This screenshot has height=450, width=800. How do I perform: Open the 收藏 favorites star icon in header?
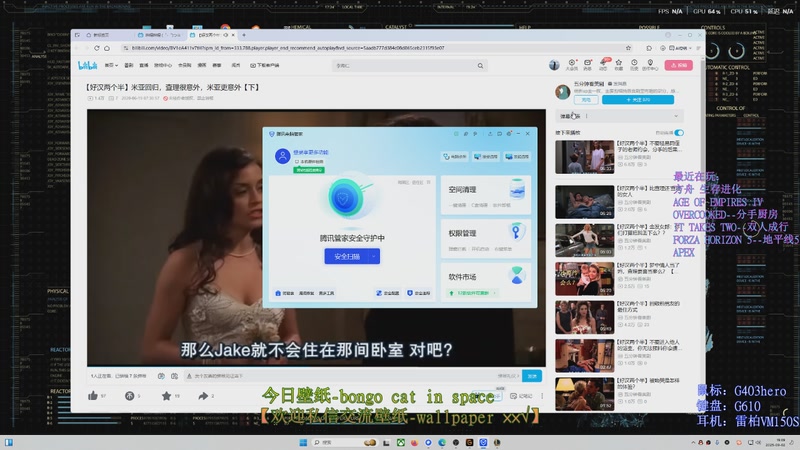(x=618, y=64)
